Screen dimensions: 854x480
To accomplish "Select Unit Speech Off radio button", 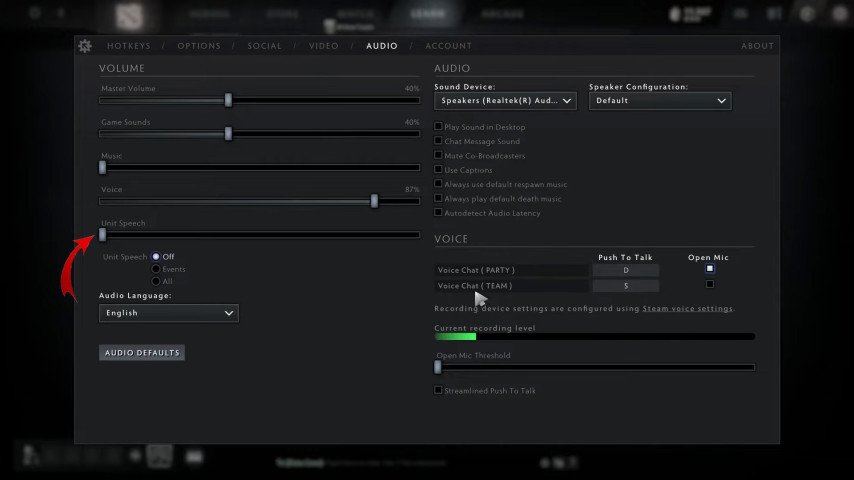I will click(x=156, y=257).
